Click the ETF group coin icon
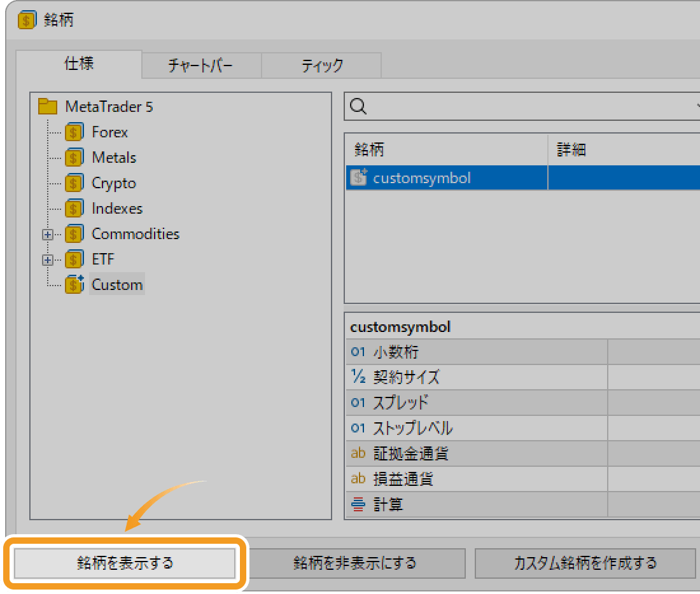The height and width of the screenshot is (594, 700). point(74,259)
